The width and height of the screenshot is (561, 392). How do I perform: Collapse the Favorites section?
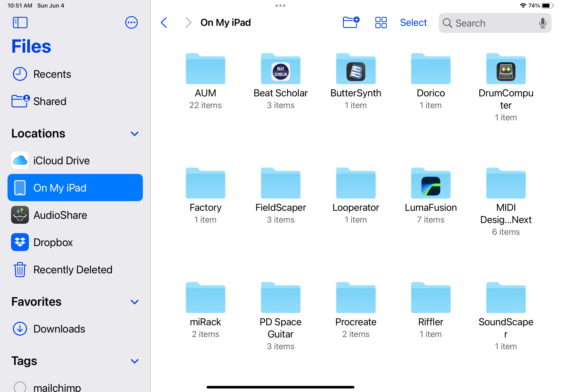point(134,302)
